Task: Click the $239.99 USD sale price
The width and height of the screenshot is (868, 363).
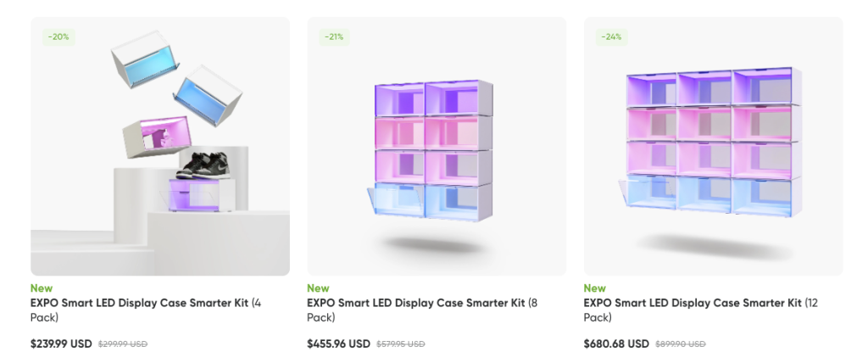Action: [x=61, y=344]
